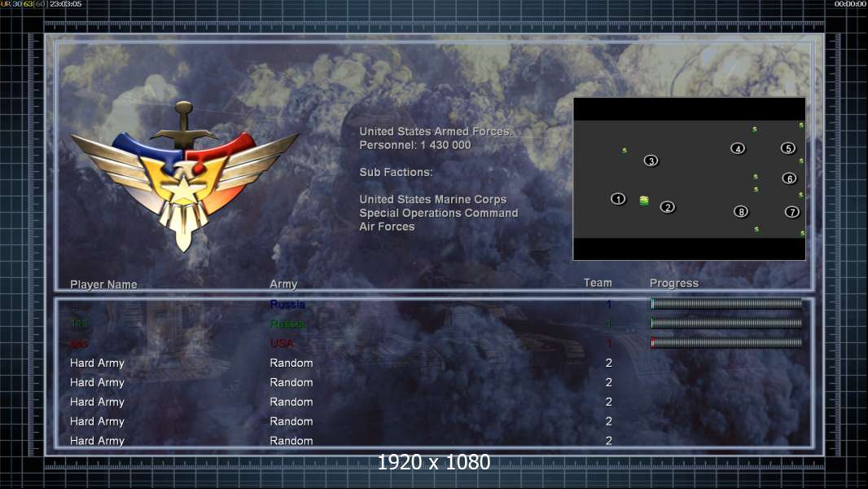Click start position 1 on the minimap
Image resolution: width=868 pixels, height=489 pixels.
pos(618,199)
